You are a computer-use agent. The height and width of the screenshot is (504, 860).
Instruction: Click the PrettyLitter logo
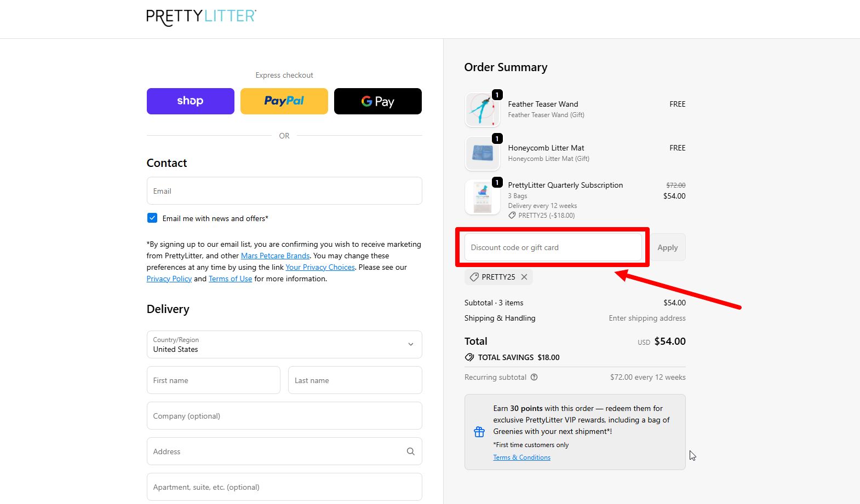[x=201, y=16]
